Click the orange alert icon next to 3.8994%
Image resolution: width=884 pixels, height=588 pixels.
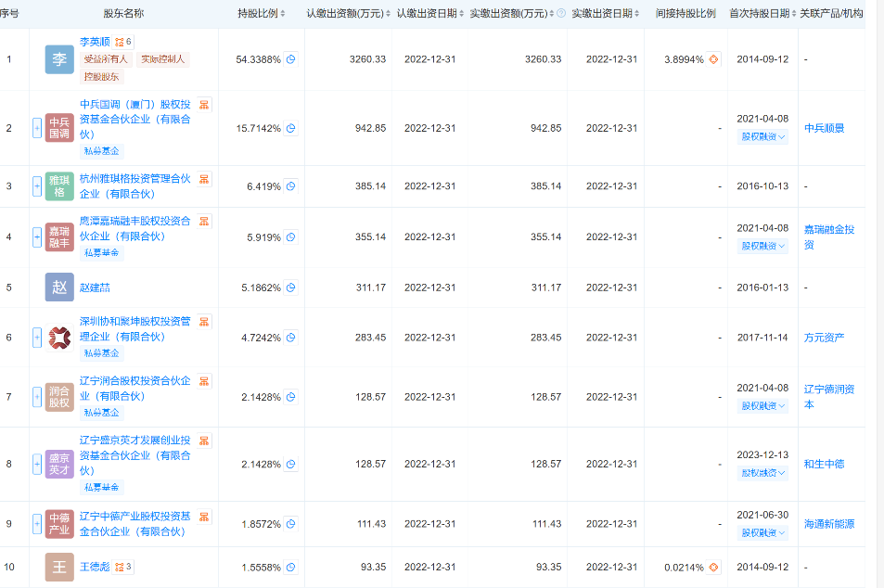[x=713, y=59]
